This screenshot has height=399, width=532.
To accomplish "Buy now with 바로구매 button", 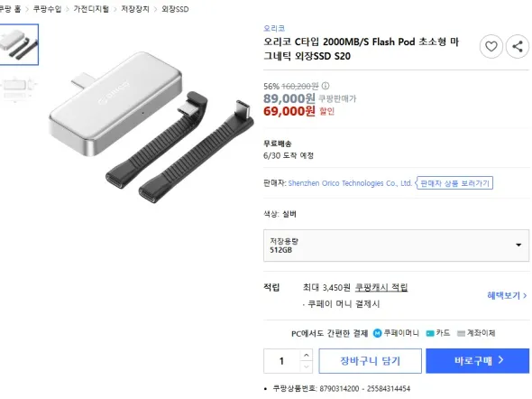I will tap(477, 360).
